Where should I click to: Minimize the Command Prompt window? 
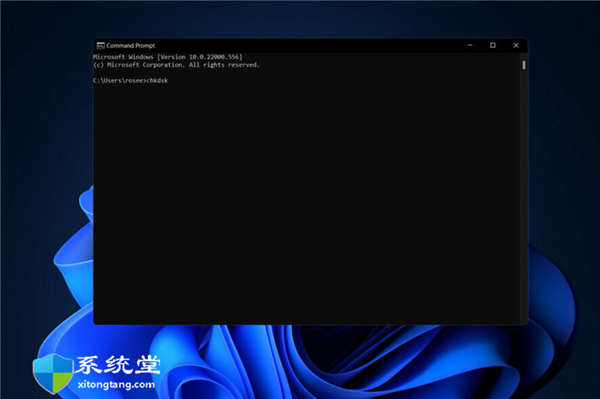470,45
